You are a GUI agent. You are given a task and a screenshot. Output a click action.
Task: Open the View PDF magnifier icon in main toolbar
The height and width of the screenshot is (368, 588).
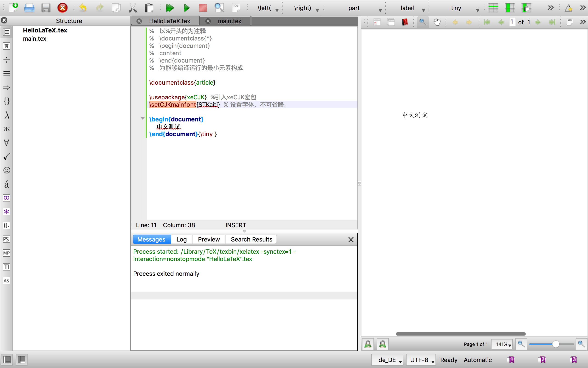[219, 8]
